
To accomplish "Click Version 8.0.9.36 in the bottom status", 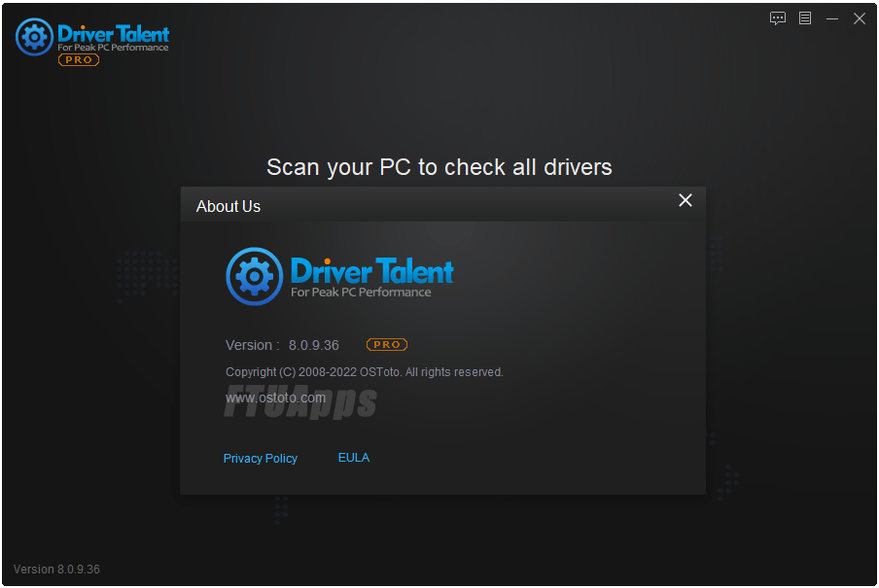I will pyautogui.click(x=56, y=569).
